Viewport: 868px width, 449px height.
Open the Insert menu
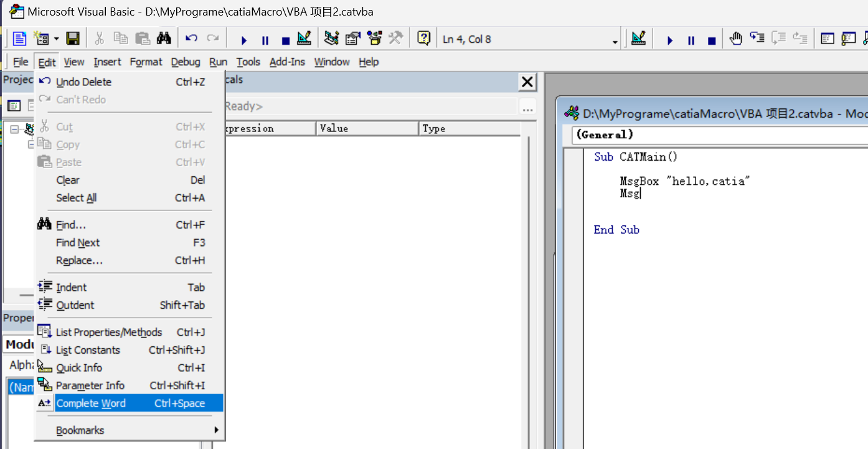(x=108, y=62)
